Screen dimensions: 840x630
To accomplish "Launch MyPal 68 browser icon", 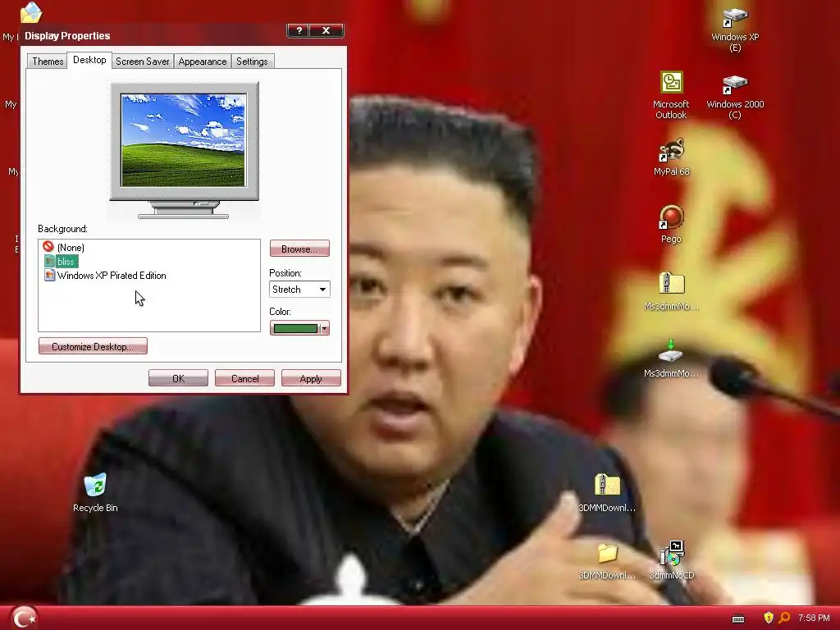I will pyautogui.click(x=671, y=158).
